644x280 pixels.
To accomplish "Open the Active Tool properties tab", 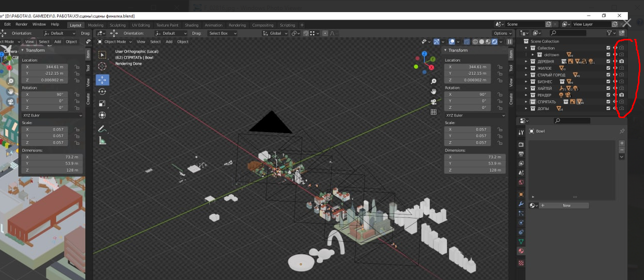I will (x=521, y=132).
